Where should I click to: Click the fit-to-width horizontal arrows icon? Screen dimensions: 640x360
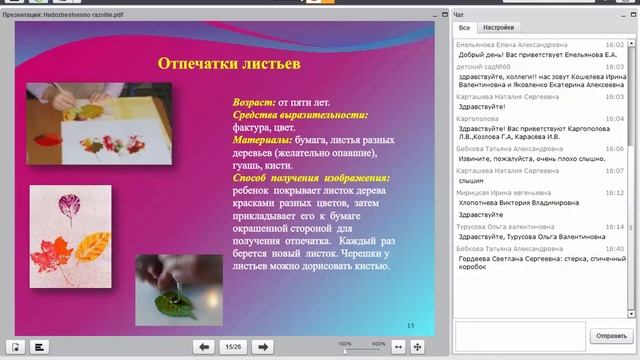[398, 347]
